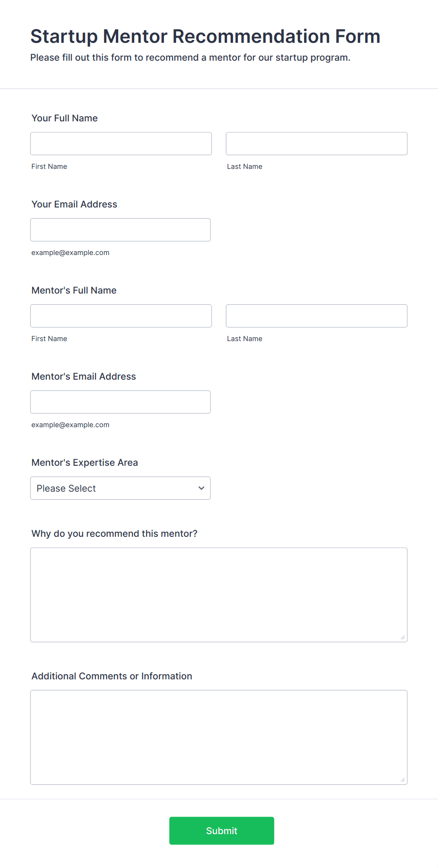Viewport: 438px width, 868px height.
Task: Grab the resize handle of recommendation text area
Action: coord(403,637)
